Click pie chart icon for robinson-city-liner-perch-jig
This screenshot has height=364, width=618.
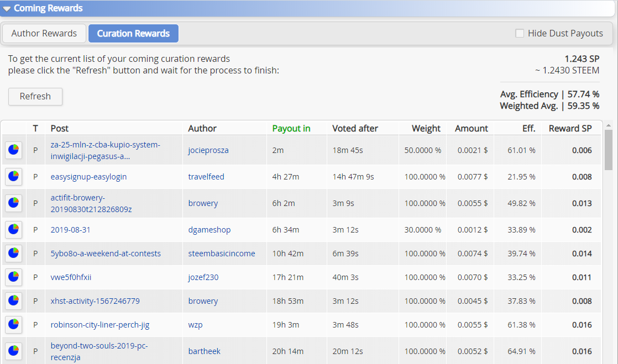(13, 325)
